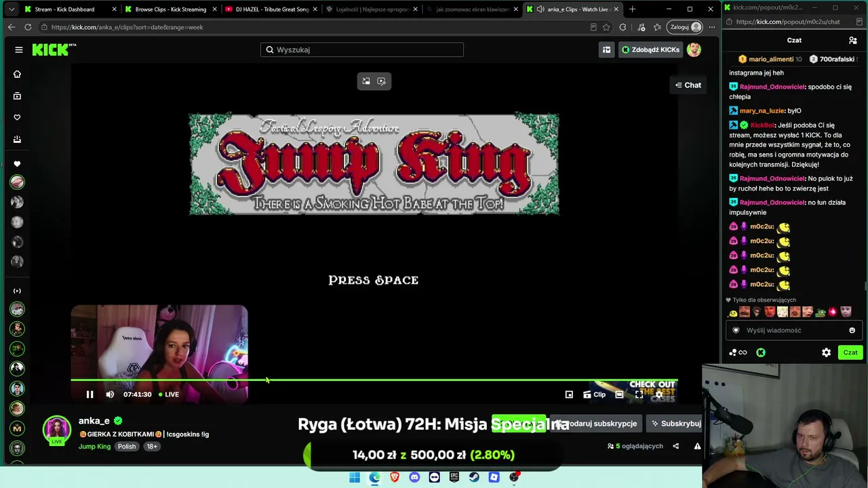The width and height of the screenshot is (868, 488).
Task: Click the message field Wyślij wiadomość
Action: pyautogui.click(x=794, y=330)
